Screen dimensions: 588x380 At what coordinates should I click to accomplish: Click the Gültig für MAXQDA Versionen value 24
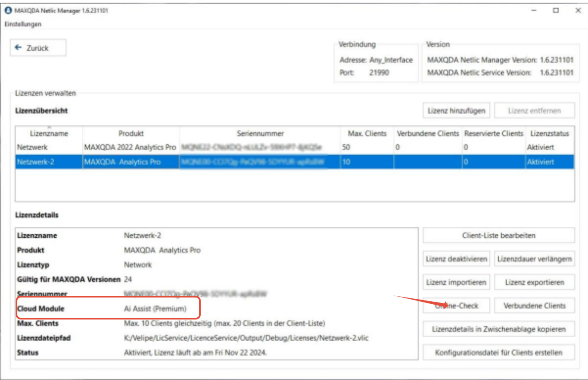[x=128, y=279]
